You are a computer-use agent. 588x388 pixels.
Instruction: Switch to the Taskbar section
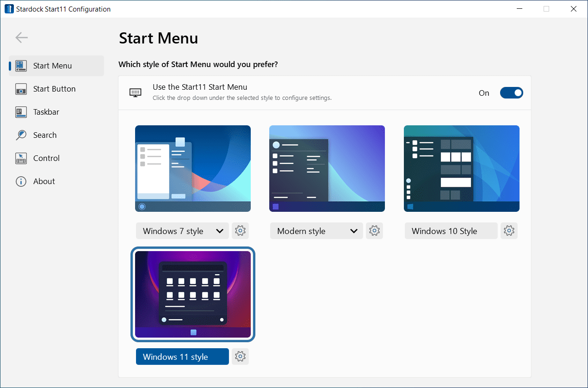point(56,112)
